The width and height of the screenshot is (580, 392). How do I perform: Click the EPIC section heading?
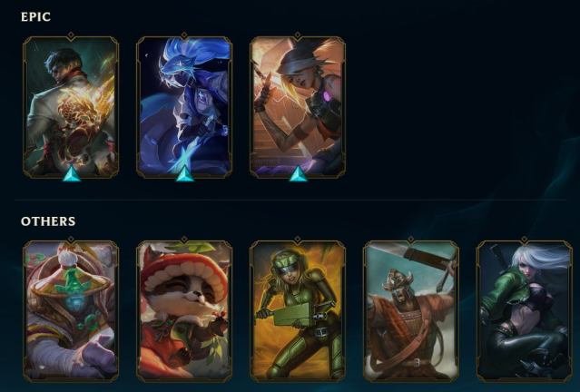tap(35, 16)
